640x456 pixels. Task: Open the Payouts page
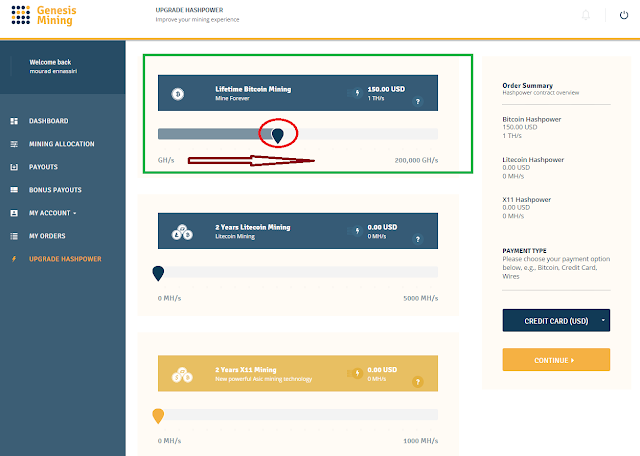(x=43, y=167)
